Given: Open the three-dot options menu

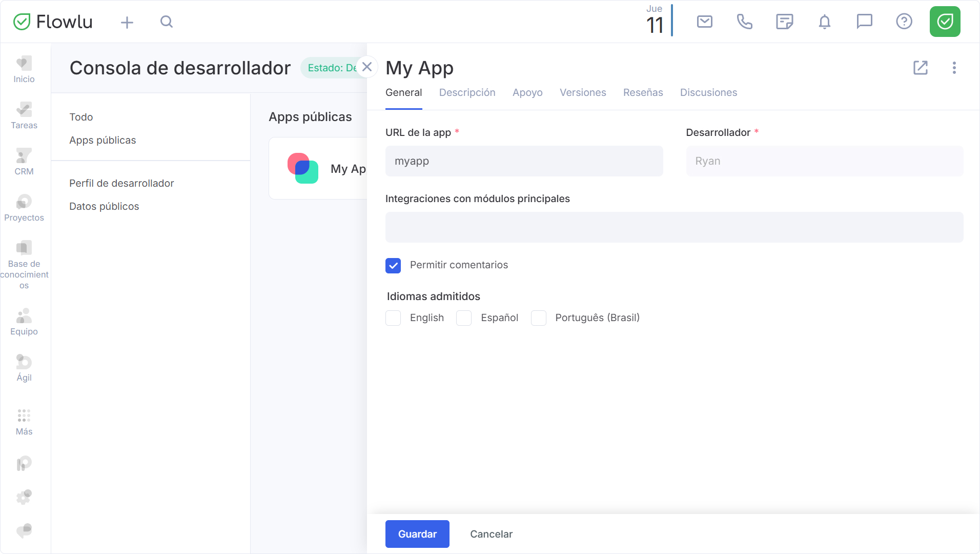Looking at the screenshot, I should [x=954, y=68].
